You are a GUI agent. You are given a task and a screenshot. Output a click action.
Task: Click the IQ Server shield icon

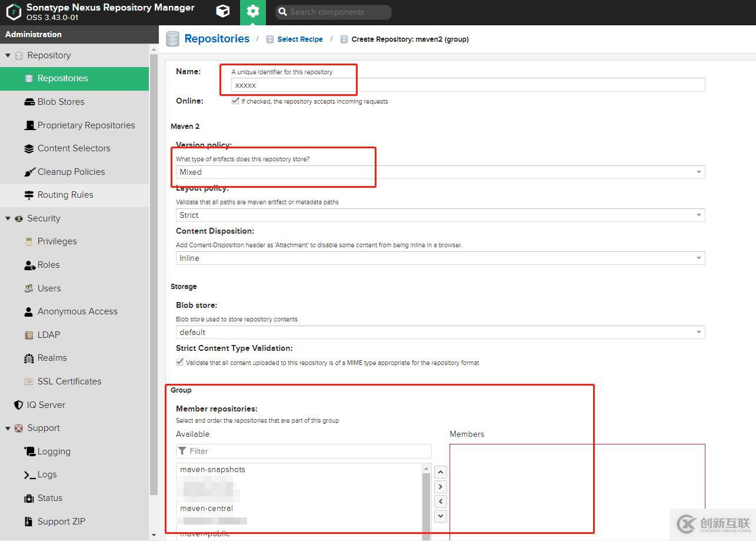pyautogui.click(x=18, y=405)
